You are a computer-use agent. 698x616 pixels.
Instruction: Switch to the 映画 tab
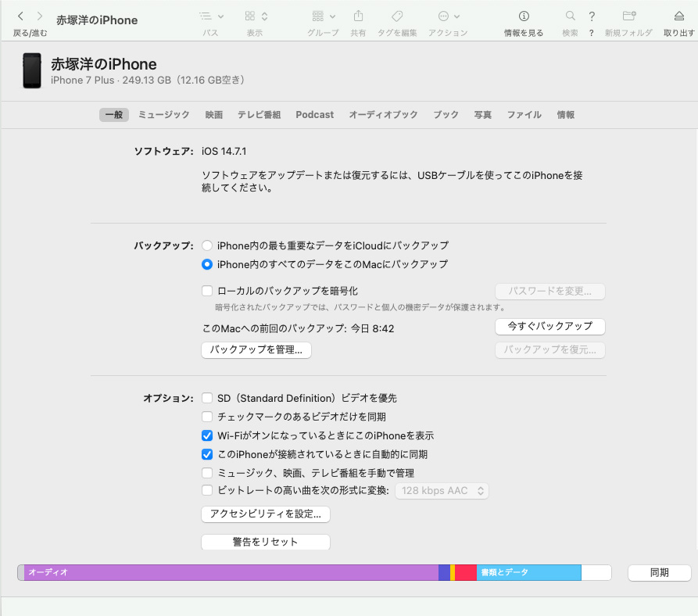click(x=213, y=115)
